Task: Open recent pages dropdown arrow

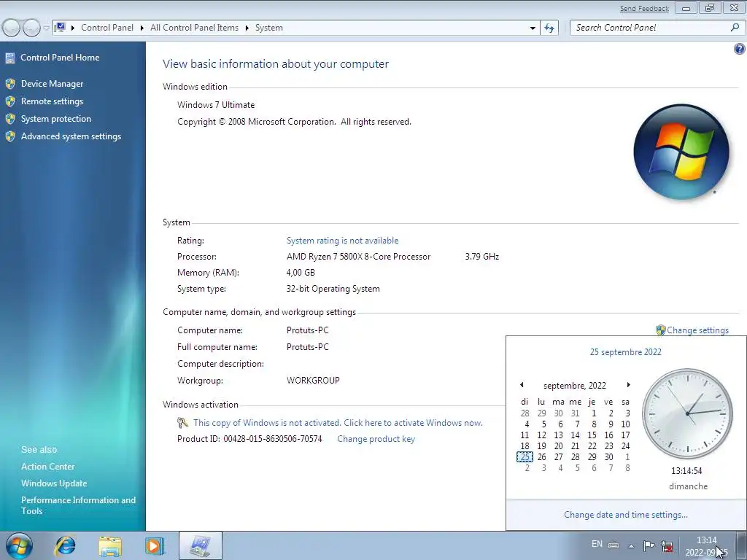Action: point(46,28)
